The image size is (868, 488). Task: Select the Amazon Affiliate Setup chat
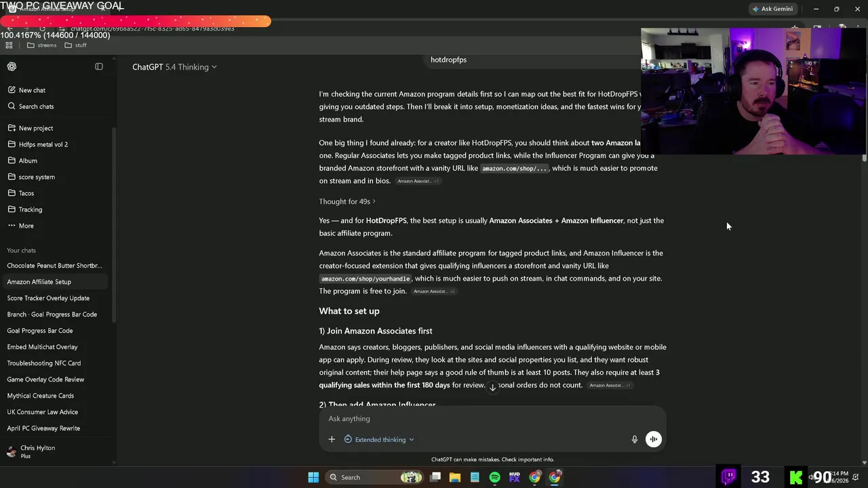point(54,282)
